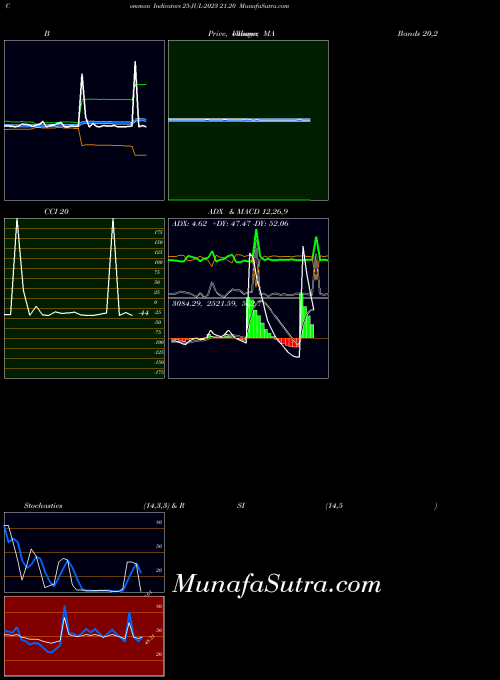
Task: Click the 'ADX & MACD 12,26,9' title
Action: tap(248, 212)
